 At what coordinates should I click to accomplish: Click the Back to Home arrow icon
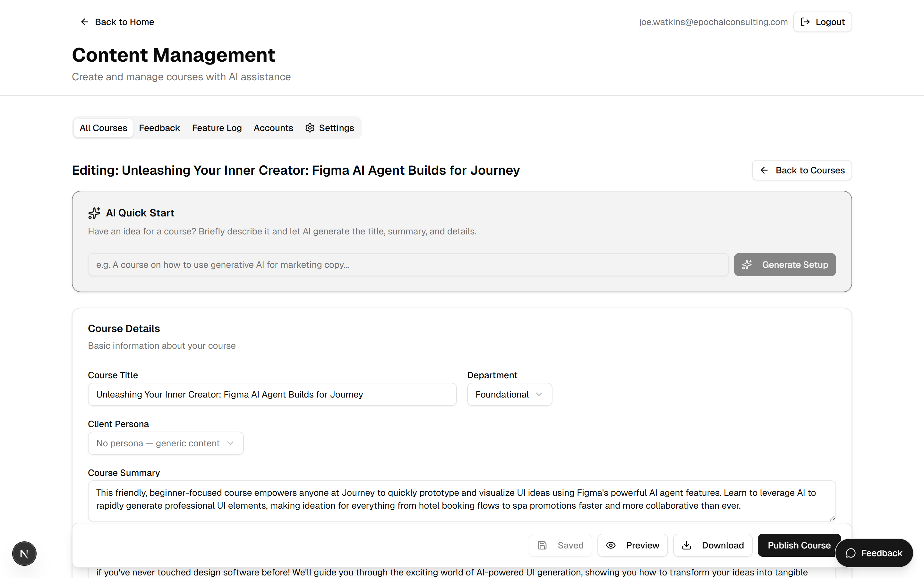pos(84,22)
